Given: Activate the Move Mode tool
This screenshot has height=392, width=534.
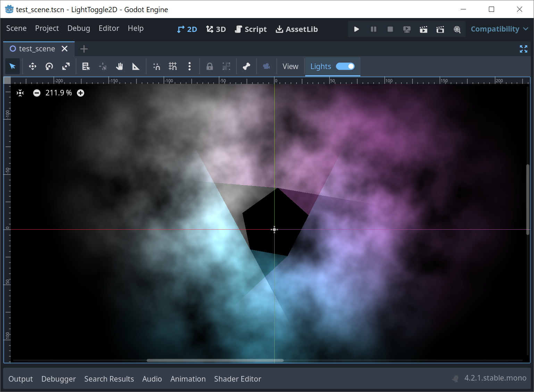Looking at the screenshot, I should (x=33, y=66).
